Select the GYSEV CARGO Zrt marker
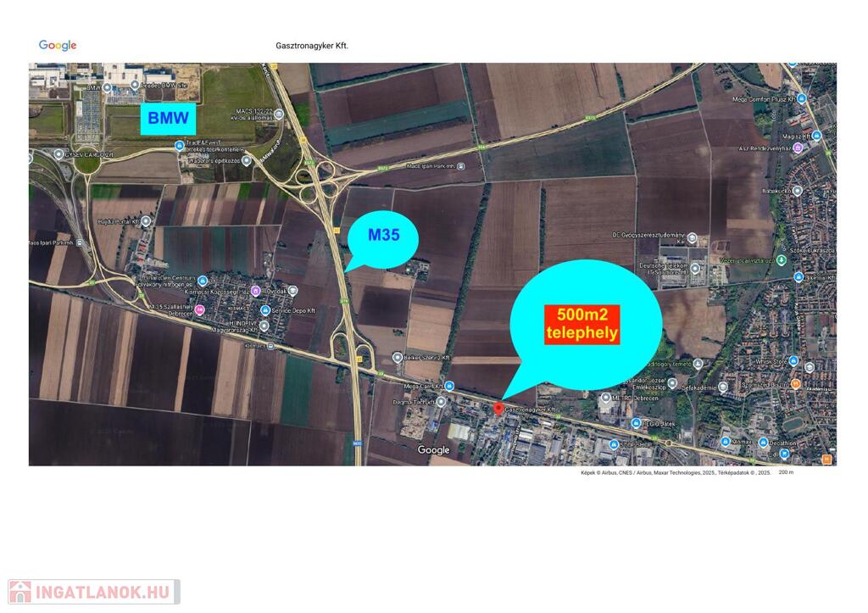Viewport: 868px width, 613px height. [58, 154]
